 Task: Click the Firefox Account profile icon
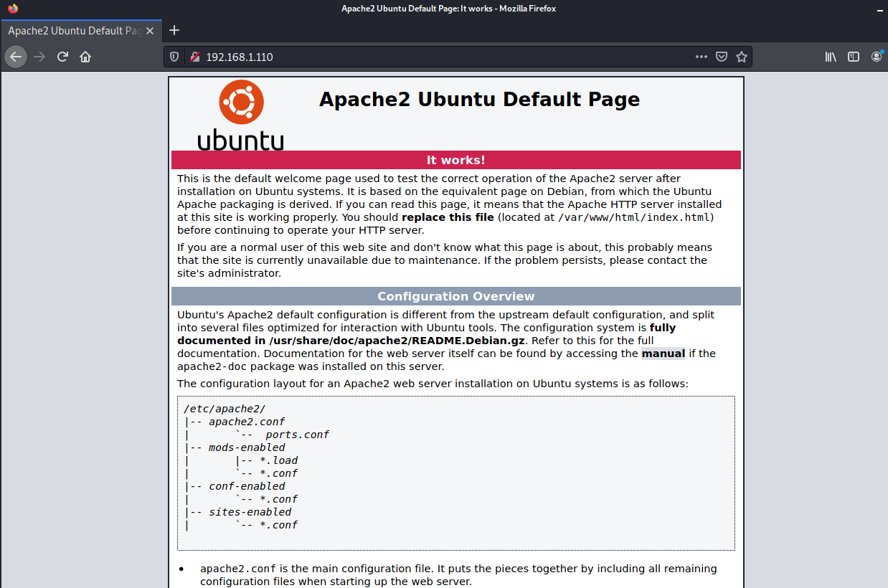click(x=876, y=57)
